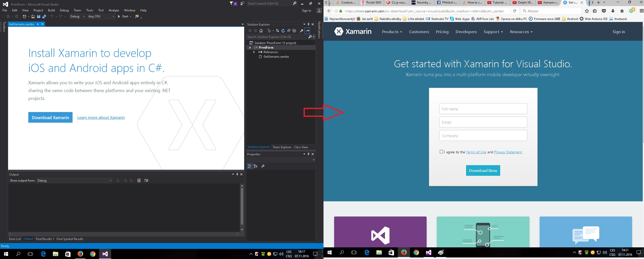
Task: Click the Send Feedback icon in Visual Studio
Action: 242,3
